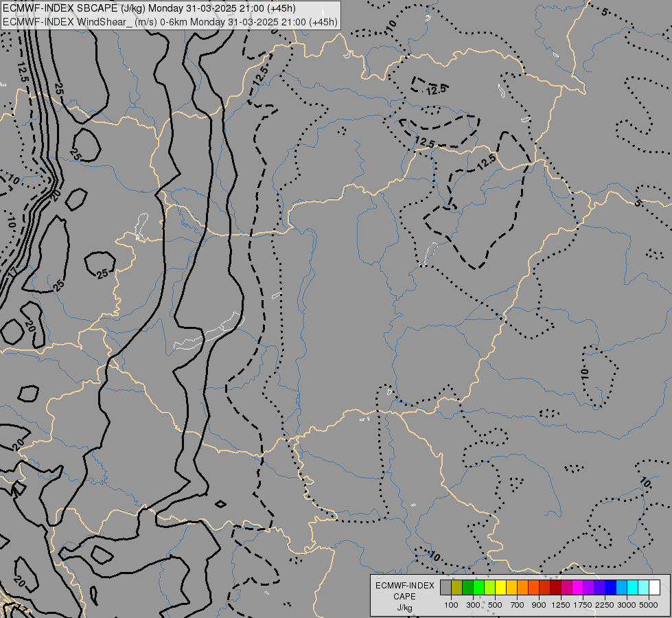
Task: Click the yellow CAPE legend swatch
Action: click(x=500, y=587)
